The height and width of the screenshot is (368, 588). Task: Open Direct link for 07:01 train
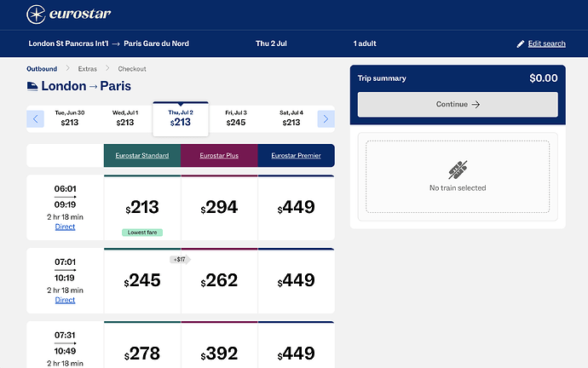(65, 300)
